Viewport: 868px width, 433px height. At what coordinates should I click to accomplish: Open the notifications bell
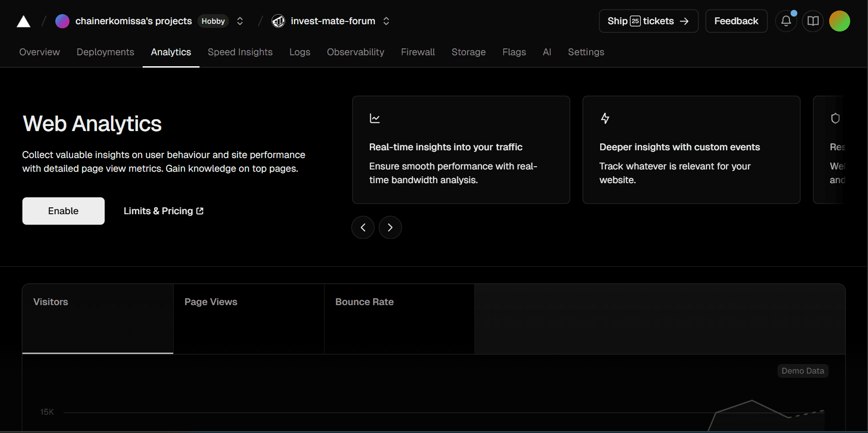[786, 21]
